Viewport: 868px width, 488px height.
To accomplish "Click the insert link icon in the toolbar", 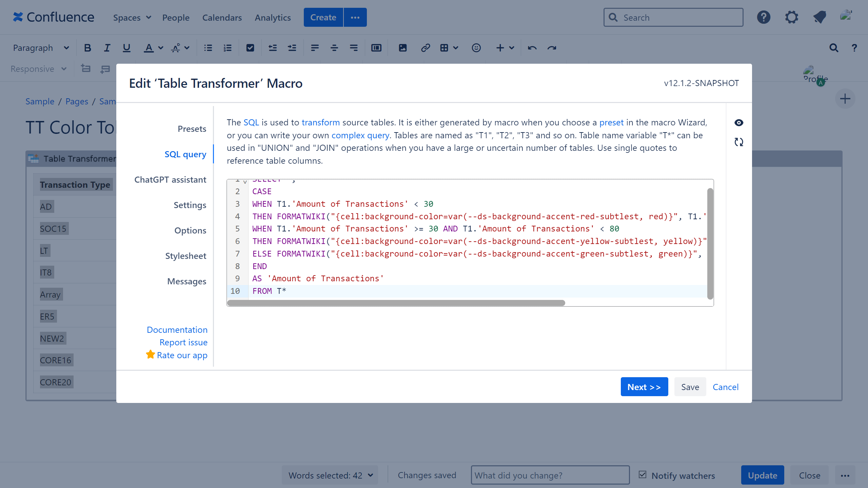I will pyautogui.click(x=425, y=48).
